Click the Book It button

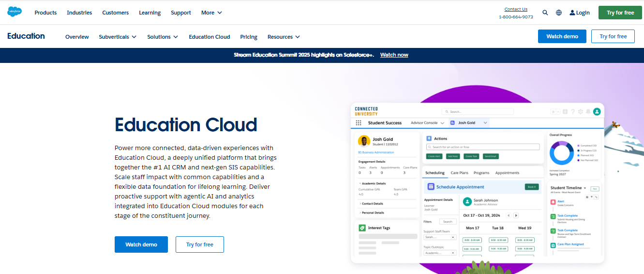coord(532,187)
